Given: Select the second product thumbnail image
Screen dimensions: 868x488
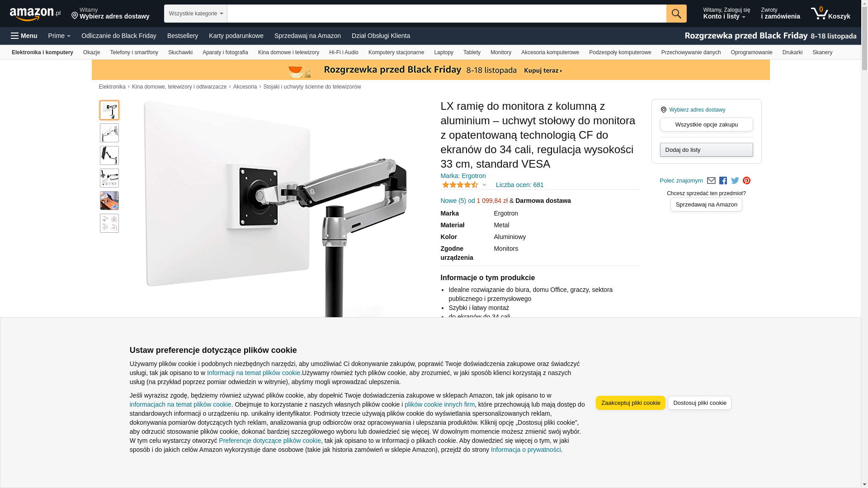Looking at the screenshot, I should pos(109,133).
